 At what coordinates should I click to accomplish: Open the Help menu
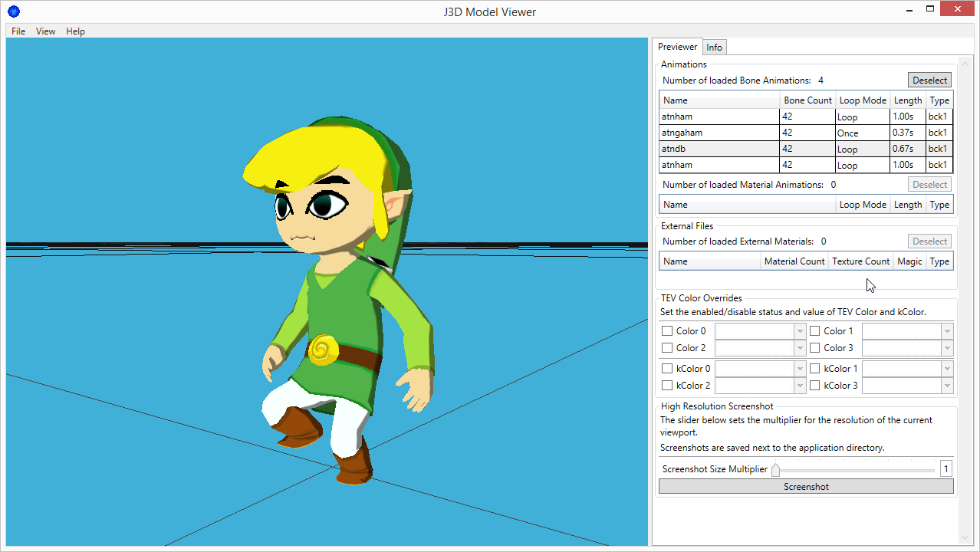74,31
